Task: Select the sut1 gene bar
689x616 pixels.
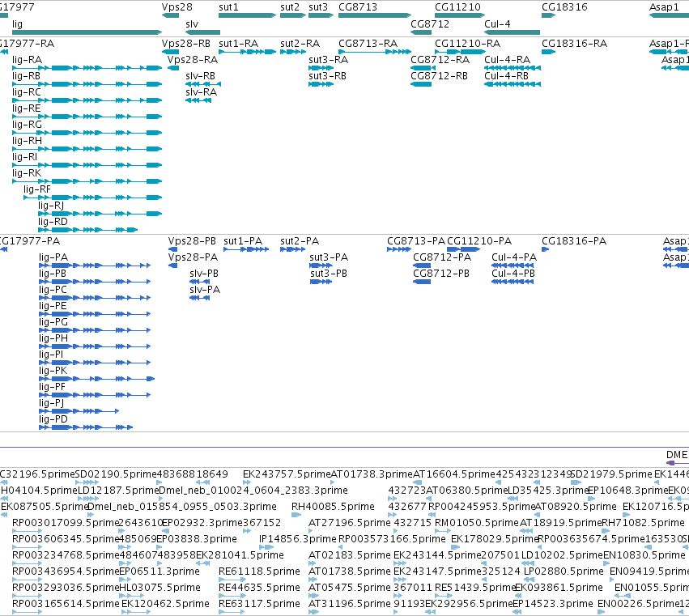Action: point(248,15)
